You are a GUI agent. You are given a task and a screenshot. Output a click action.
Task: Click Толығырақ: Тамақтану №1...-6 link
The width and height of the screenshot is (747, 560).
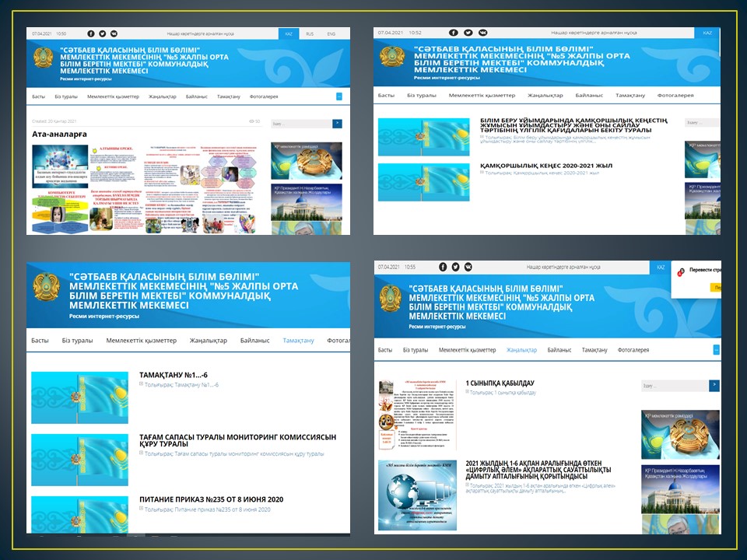[x=181, y=385]
